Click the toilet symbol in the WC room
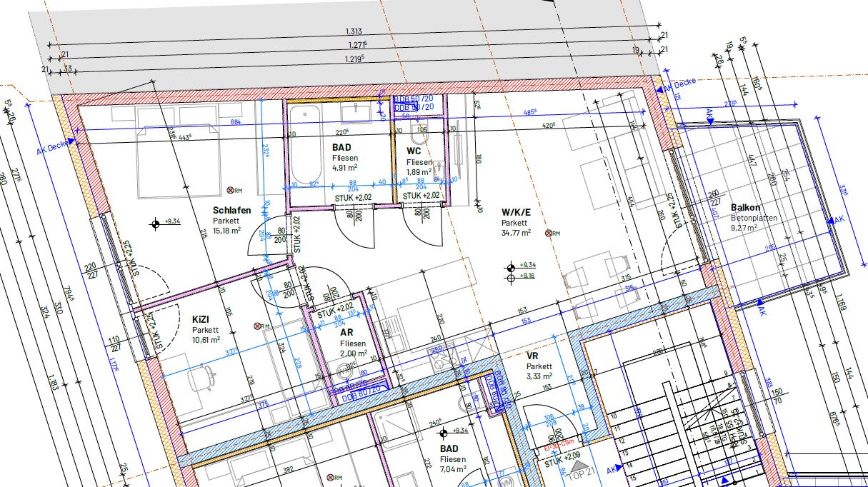Image resolution: width=868 pixels, height=487 pixels. (419, 138)
